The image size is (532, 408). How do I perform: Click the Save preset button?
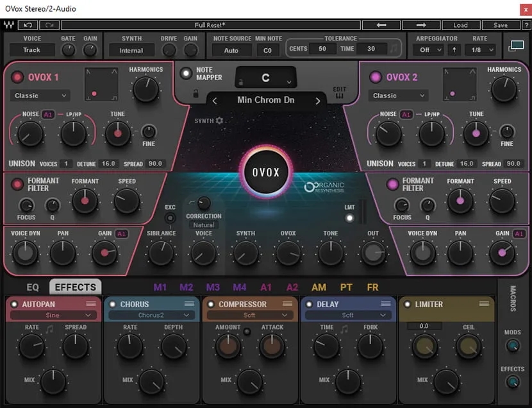tap(501, 25)
